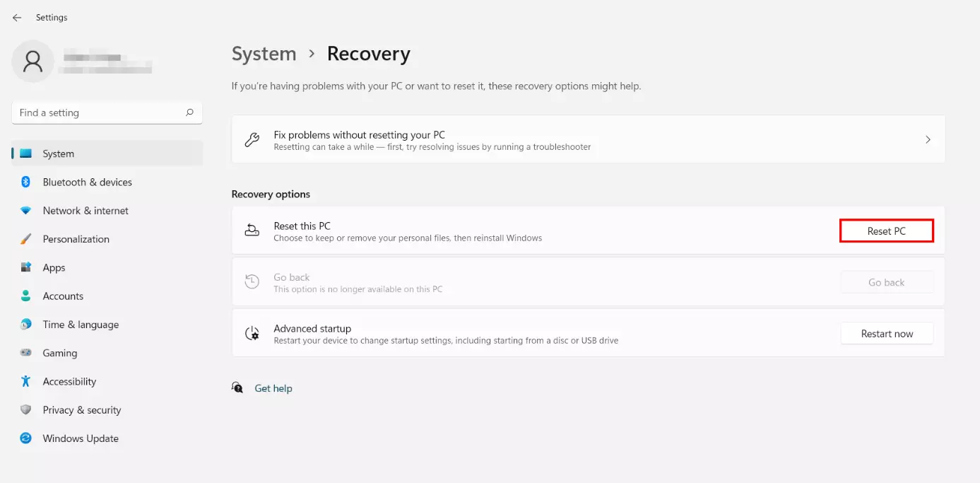Click the Accessibility person icon
This screenshot has height=483, width=980.
pos(26,382)
